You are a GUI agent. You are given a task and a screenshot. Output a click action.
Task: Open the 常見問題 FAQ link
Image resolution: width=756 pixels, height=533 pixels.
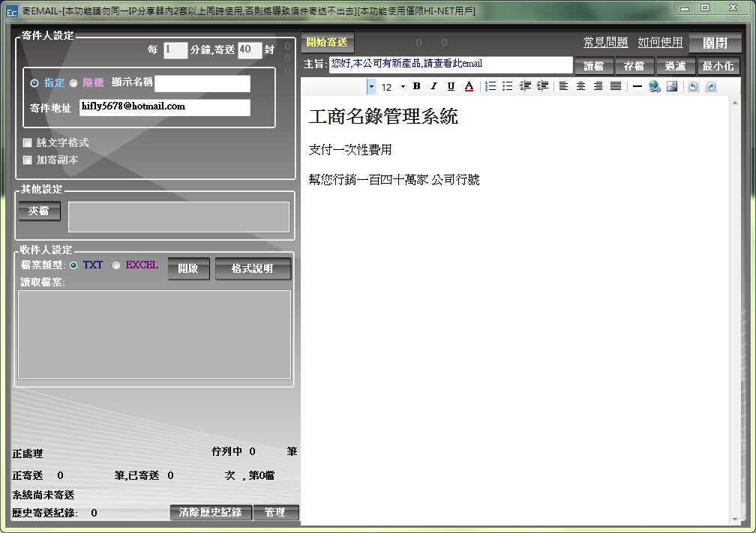pyautogui.click(x=605, y=43)
